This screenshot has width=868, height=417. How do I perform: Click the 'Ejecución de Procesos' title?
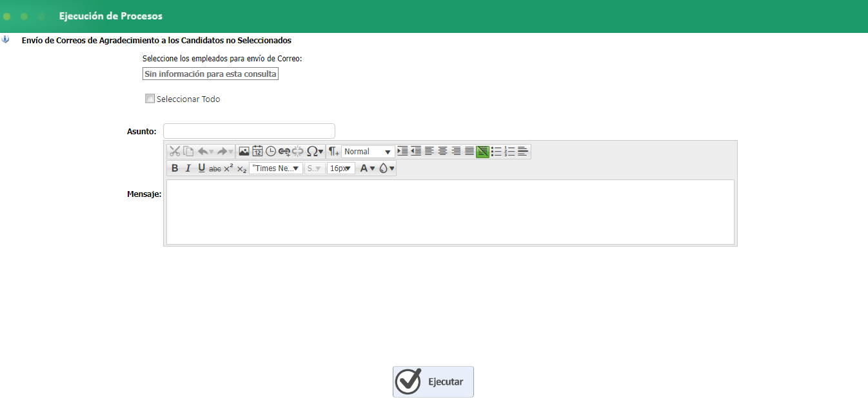click(x=111, y=16)
